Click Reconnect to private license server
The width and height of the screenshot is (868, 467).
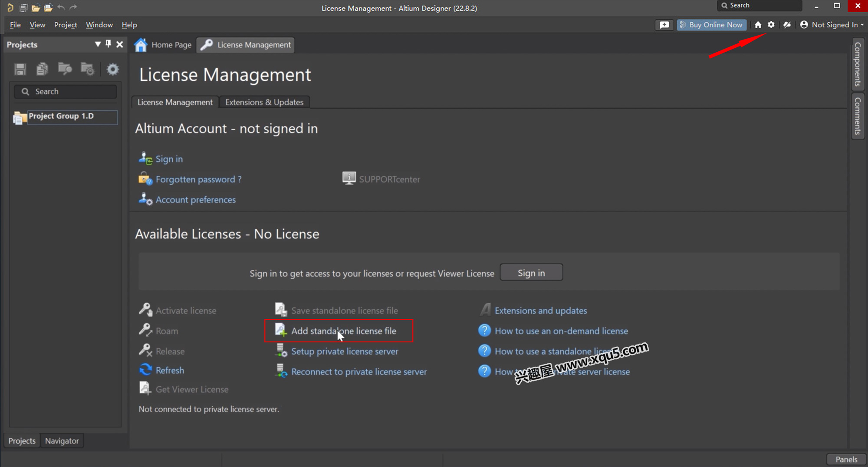359,372
